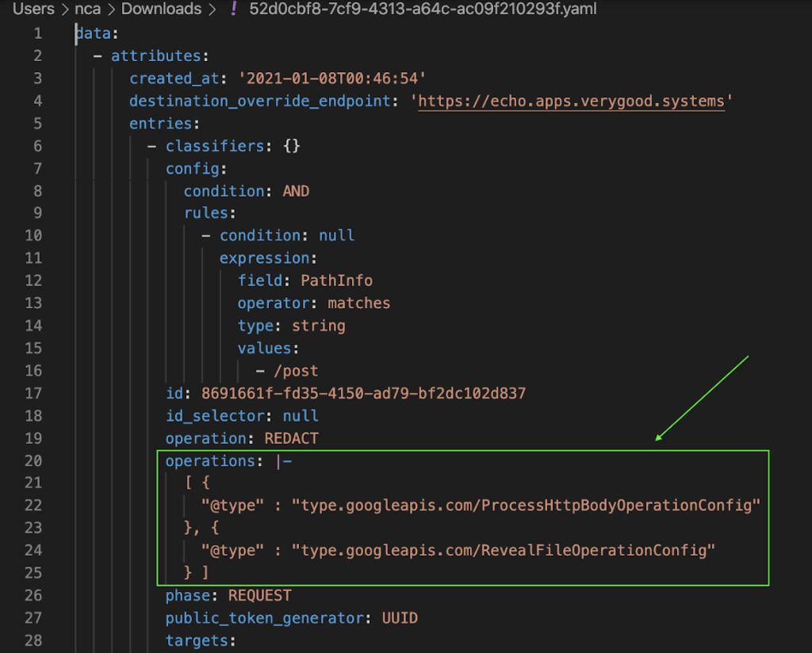The image size is (812, 653).
Task: Click the RevealFileOperationConfig type string
Action: tap(504, 550)
